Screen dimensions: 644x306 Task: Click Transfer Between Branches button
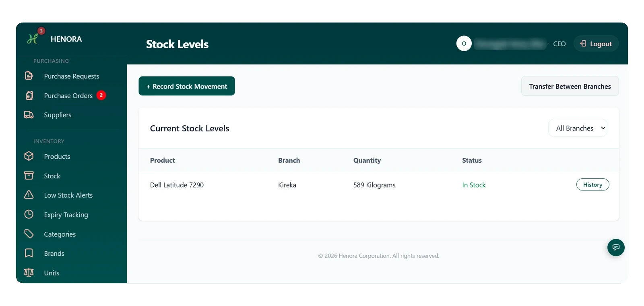pos(570,86)
